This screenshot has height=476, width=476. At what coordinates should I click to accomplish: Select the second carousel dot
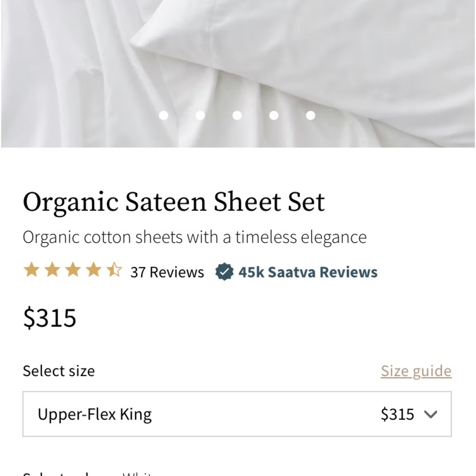tap(201, 114)
